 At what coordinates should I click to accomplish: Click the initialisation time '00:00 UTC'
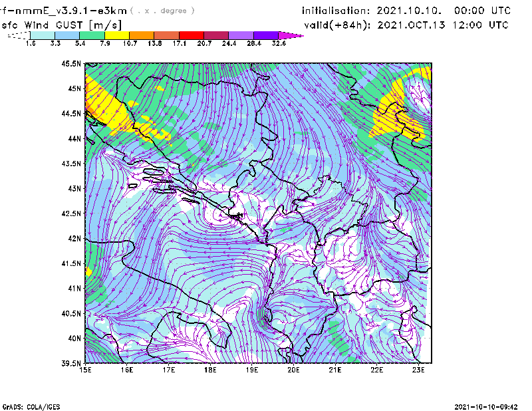pos(482,11)
